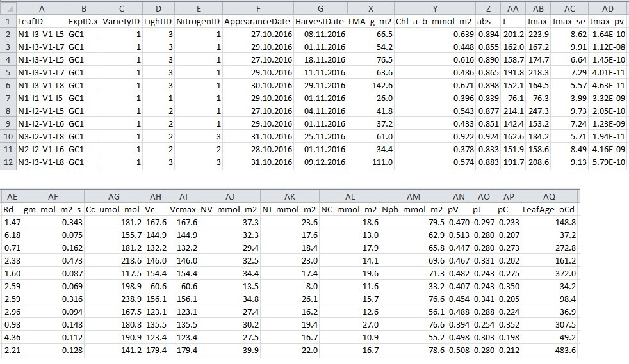Select column AD header in top table
This screenshot has width=629, height=364.
[x=608, y=8]
